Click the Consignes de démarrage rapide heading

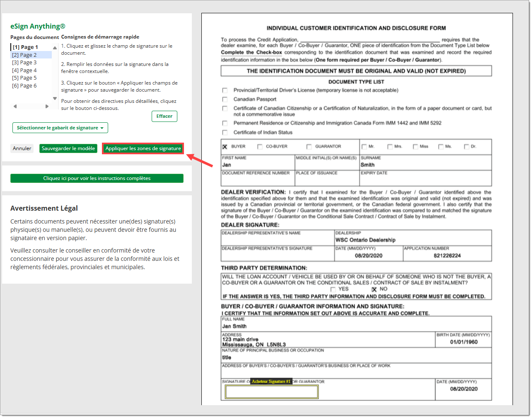point(100,37)
